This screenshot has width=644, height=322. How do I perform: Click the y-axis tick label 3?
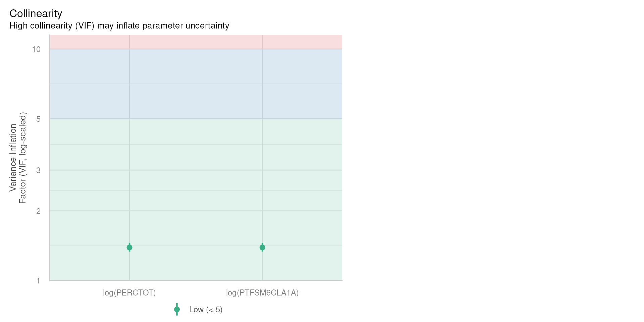[x=38, y=170]
